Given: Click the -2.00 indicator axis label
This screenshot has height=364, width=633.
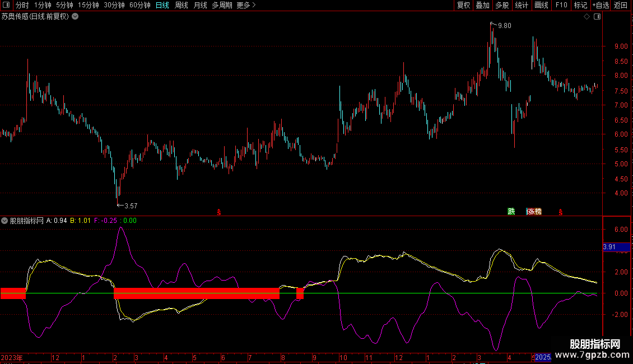Looking at the screenshot, I should (621, 315).
